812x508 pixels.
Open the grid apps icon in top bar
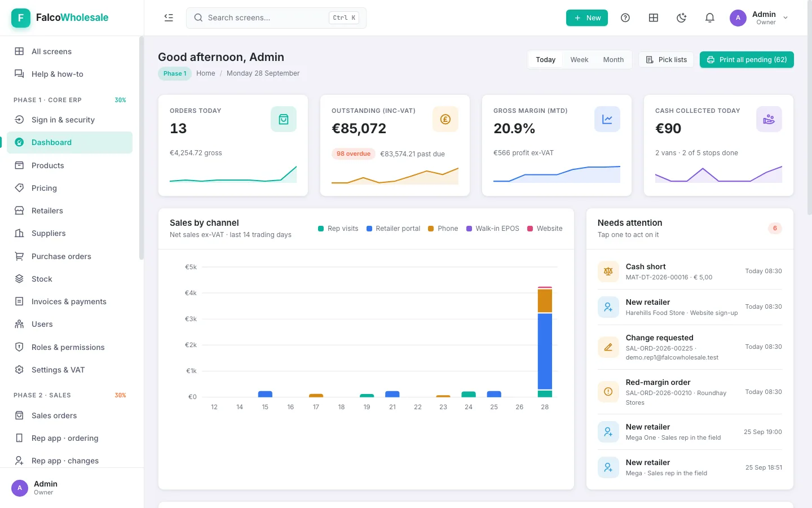pyautogui.click(x=654, y=17)
